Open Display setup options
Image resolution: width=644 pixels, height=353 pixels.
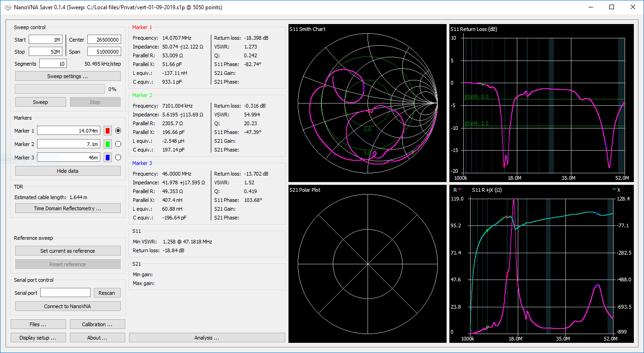pyautogui.click(x=37, y=338)
